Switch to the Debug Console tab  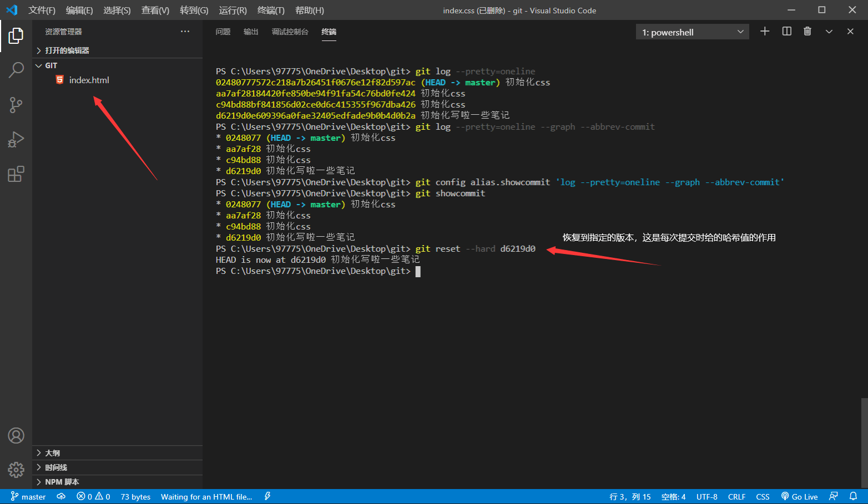tap(290, 32)
